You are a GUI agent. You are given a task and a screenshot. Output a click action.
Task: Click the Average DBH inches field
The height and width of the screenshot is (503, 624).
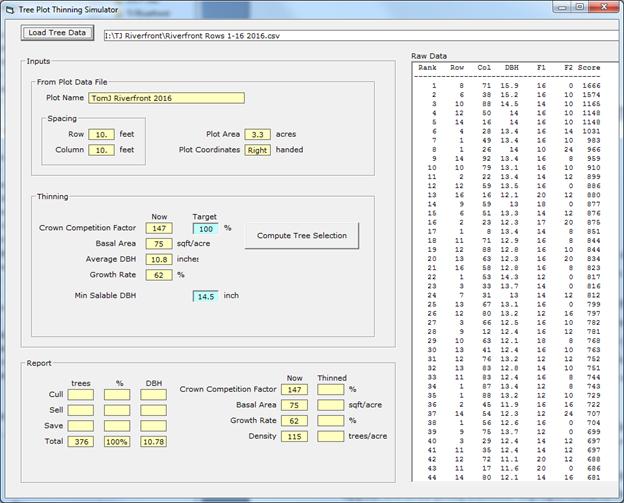coord(159,259)
